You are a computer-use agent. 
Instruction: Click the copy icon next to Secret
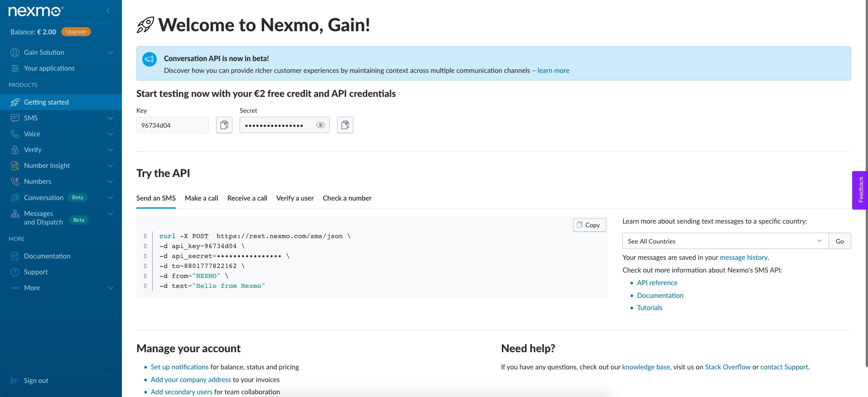point(345,125)
